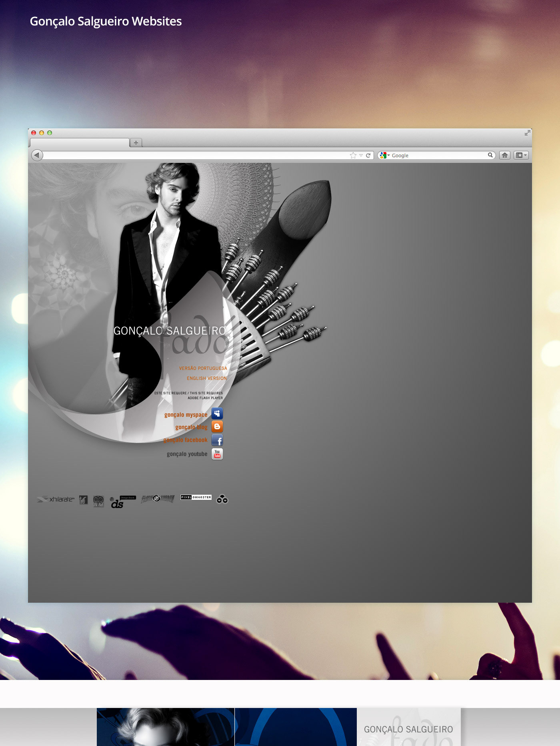Click the browser back arrow button
Screen dimensions: 560x746
coord(37,155)
